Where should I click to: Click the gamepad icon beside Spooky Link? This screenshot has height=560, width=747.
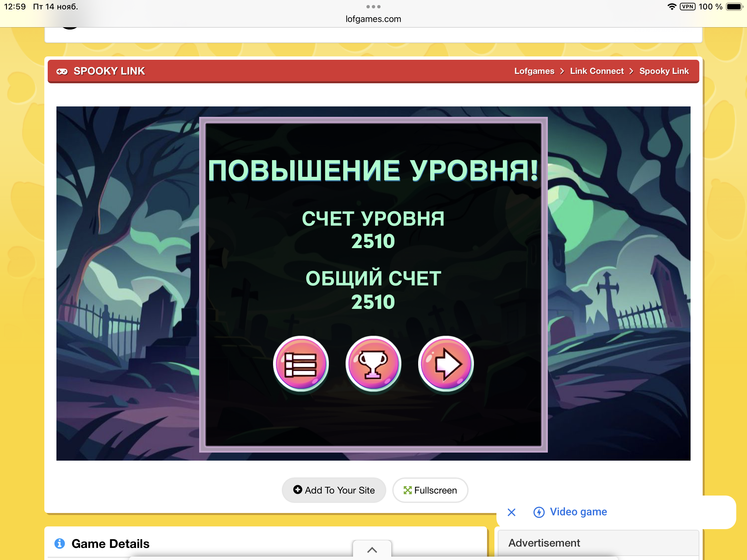(62, 71)
